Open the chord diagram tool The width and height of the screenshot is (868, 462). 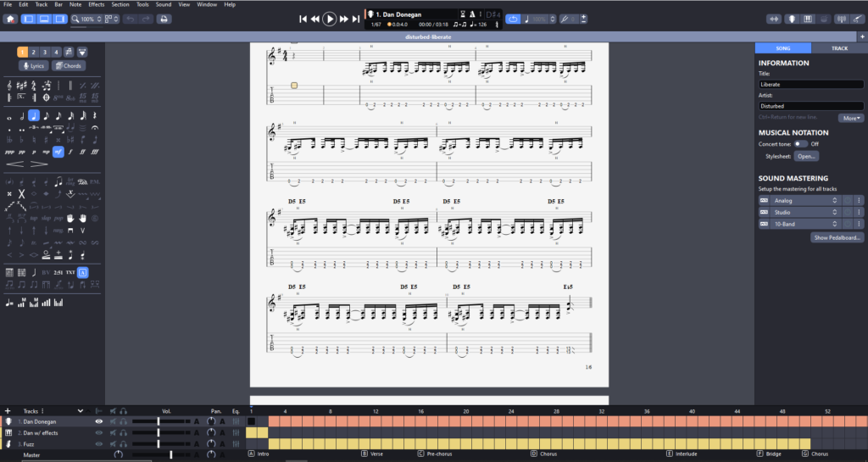pos(9,272)
